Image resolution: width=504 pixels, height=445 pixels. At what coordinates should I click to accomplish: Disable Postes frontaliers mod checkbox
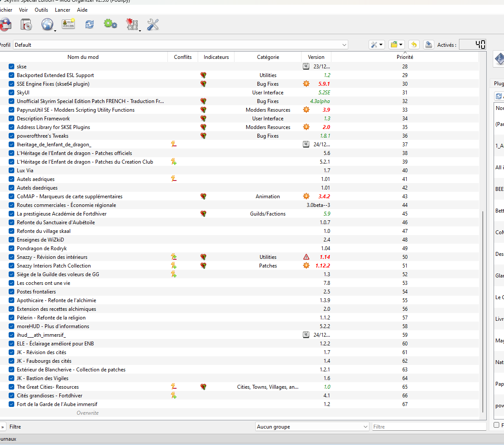pyautogui.click(x=12, y=292)
